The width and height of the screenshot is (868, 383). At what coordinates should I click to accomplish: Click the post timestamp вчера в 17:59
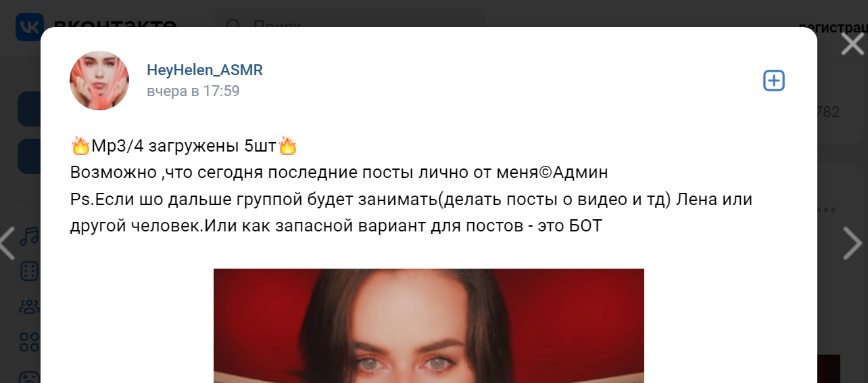pos(193,91)
